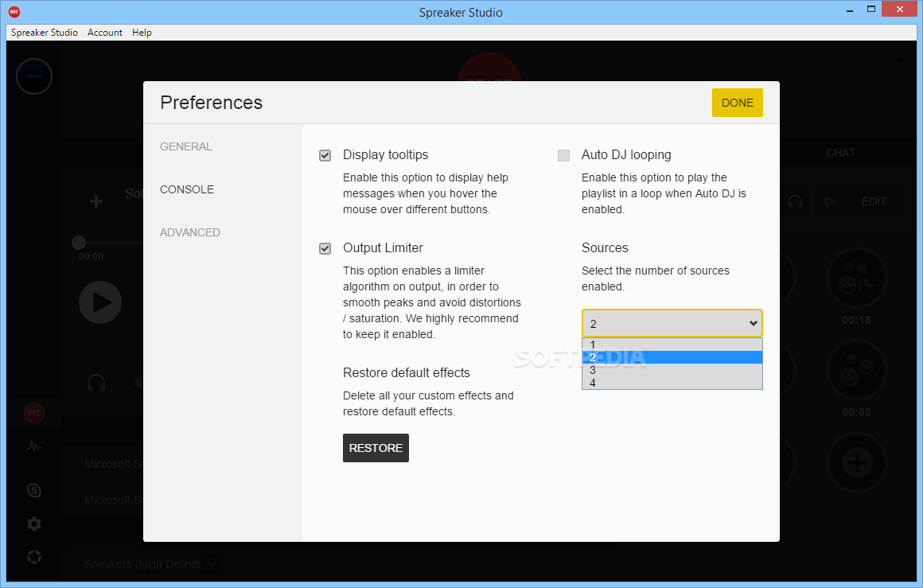Viewport: 923px width, 588px height.
Task: Open the Speakers output device dropdown
Action: pos(212,564)
